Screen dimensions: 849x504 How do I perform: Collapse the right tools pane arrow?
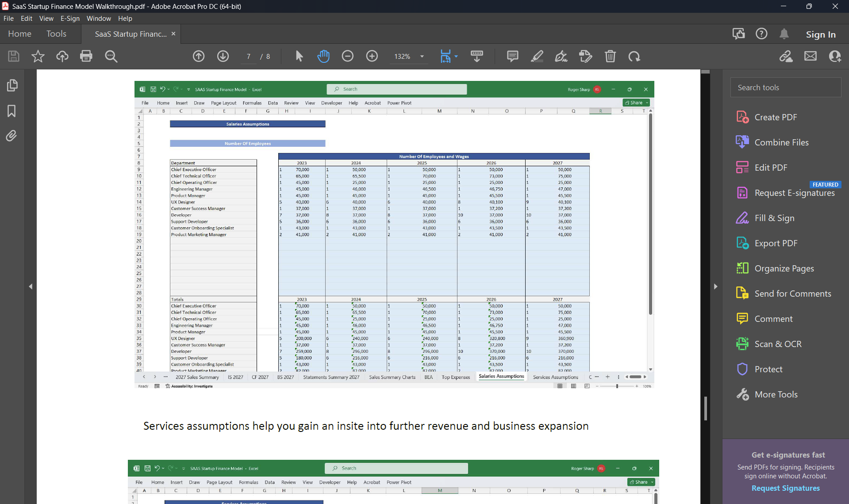[715, 286]
